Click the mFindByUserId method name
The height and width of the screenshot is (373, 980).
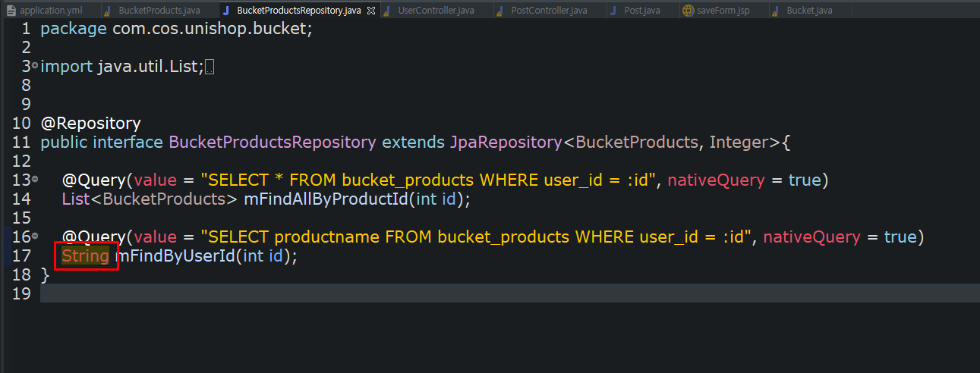(x=175, y=255)
